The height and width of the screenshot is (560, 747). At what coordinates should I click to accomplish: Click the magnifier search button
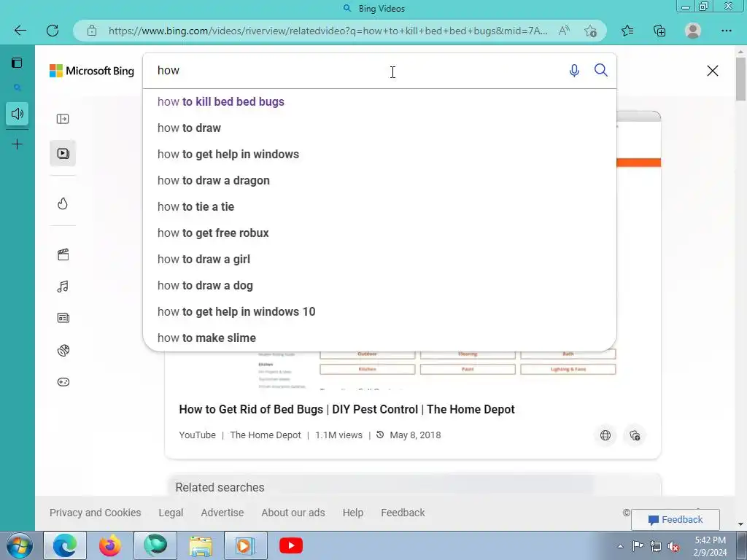(601, 71)
